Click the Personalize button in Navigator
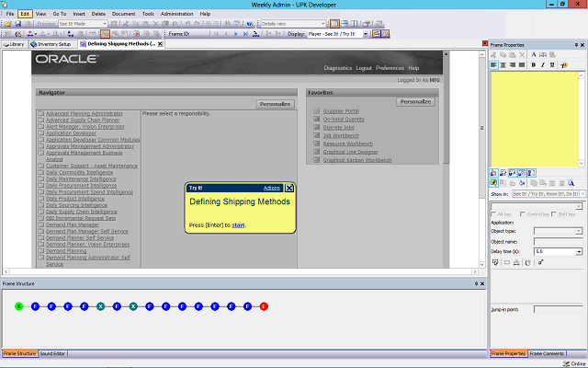 click(276, 104)
